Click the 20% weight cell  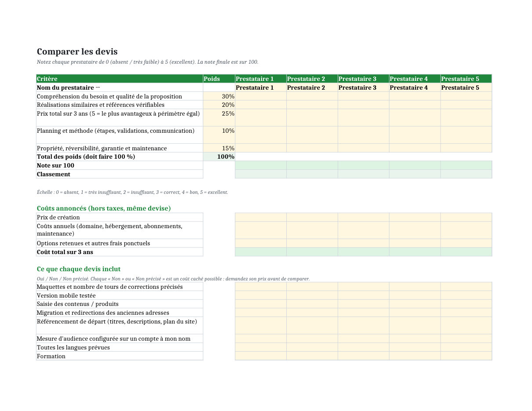(219, 105)
